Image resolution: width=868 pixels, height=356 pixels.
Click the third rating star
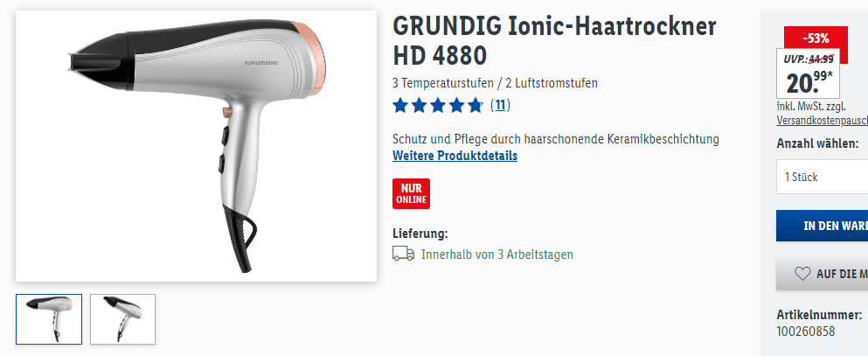coord(438,105)
